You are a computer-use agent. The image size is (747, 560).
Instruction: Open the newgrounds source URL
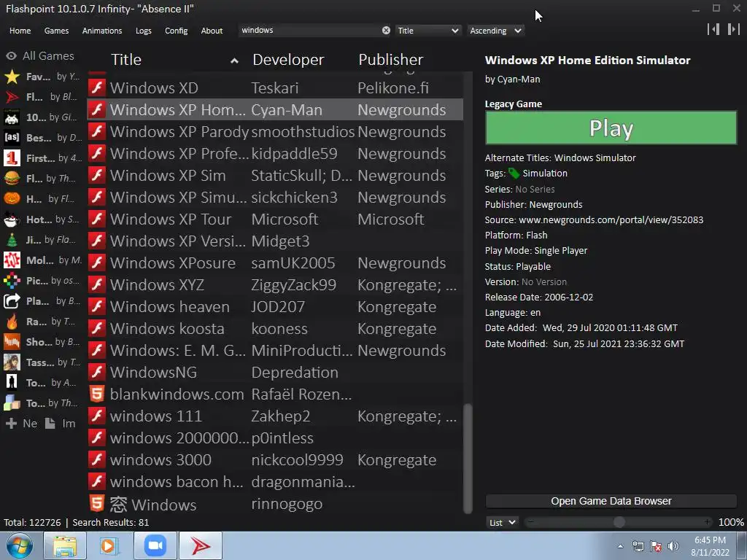pyautogui.click(x=611, y=220)
